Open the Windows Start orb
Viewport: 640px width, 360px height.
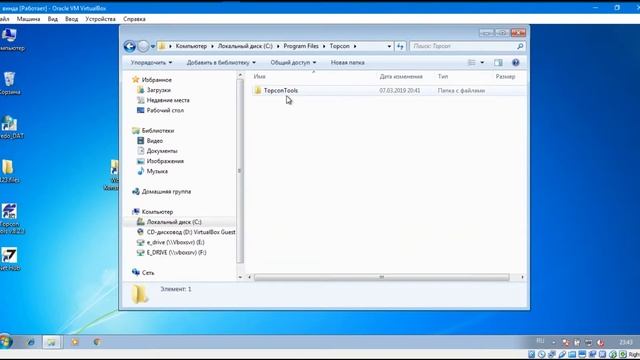tap(6, 342)
